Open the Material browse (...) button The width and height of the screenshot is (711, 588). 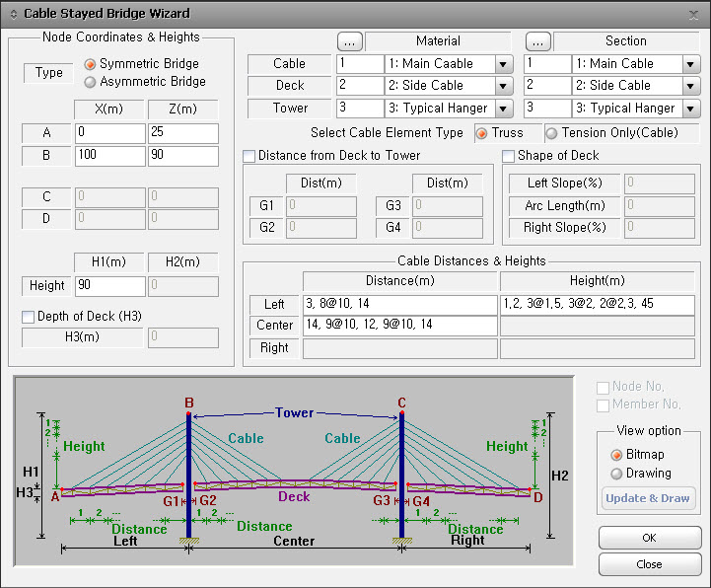point(350,41)
